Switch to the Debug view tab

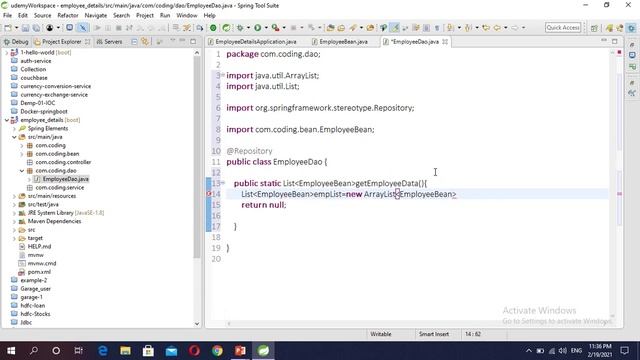[x=16, y=42]
